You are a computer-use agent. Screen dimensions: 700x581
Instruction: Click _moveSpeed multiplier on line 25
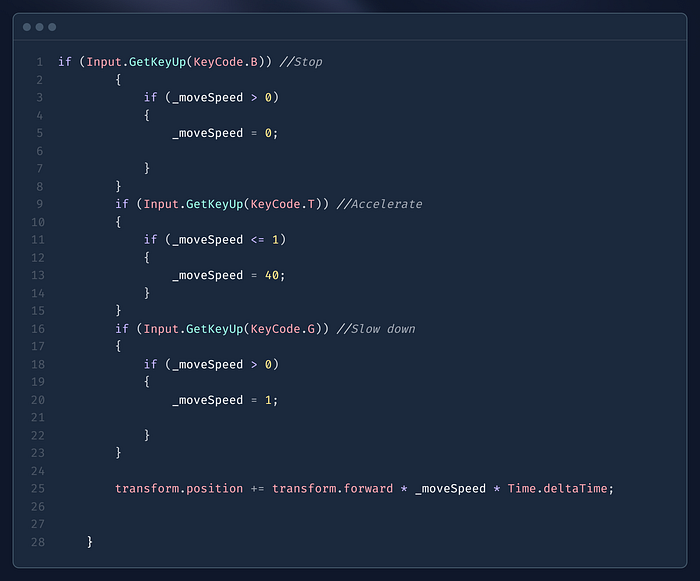(x=450, y=489)
